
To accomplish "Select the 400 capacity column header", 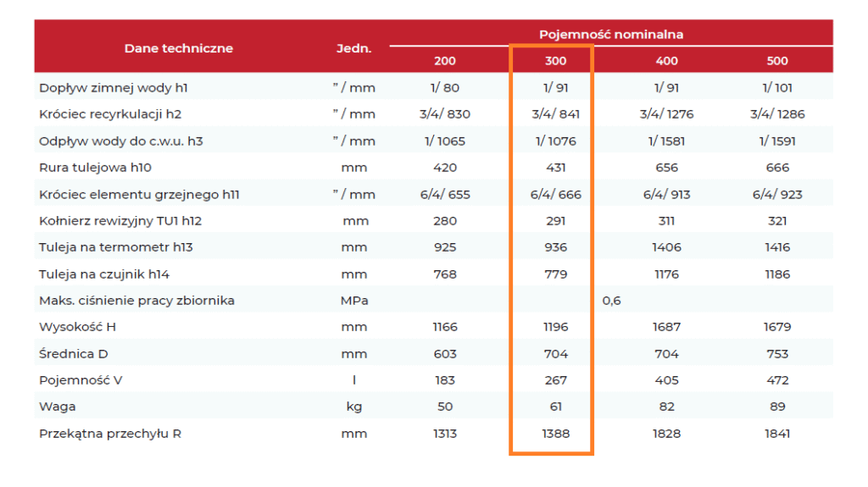I will (666, 61).
